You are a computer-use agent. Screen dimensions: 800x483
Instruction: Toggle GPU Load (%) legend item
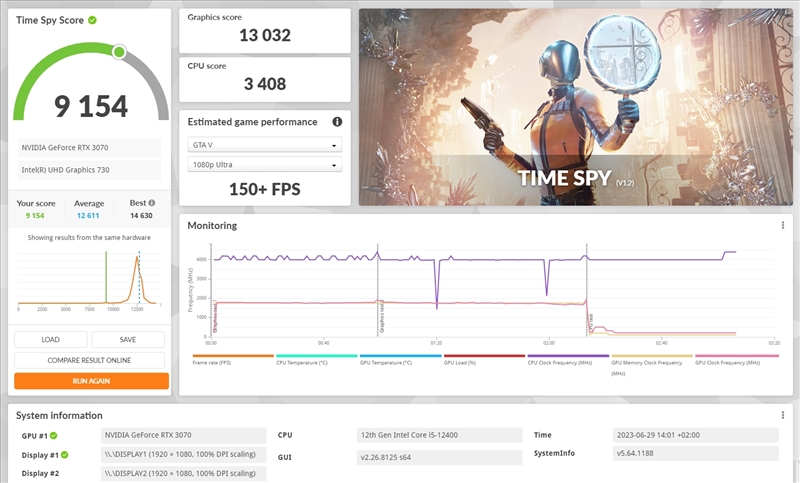coord(484,360)
